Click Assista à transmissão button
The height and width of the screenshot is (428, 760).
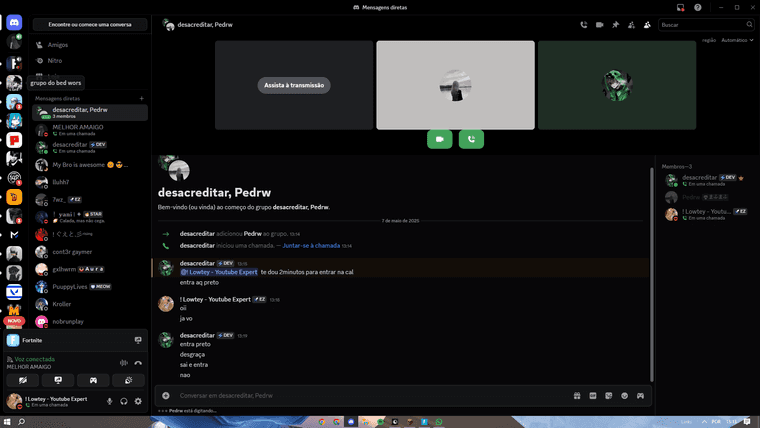tap(294, 85)
